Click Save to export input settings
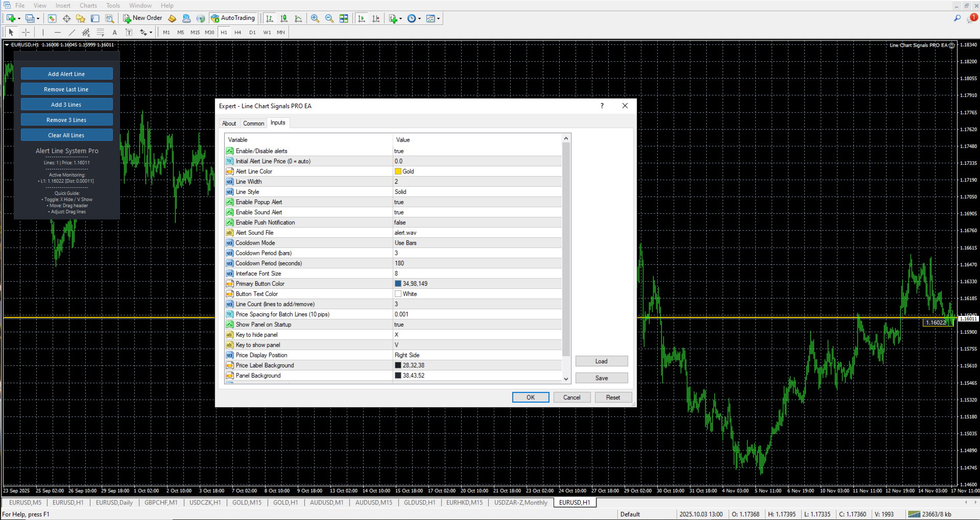The image size is (980, 520). [602, 378]
